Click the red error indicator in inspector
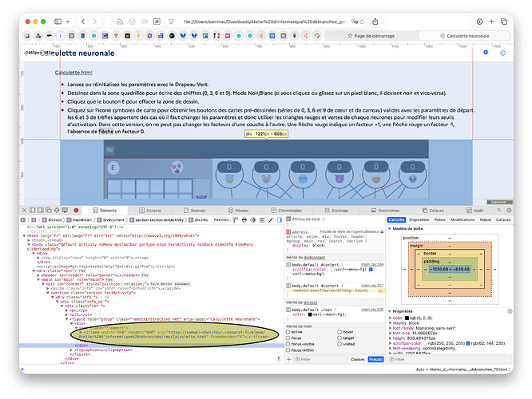Screen dimensions: 532x399 coord(76,210)
